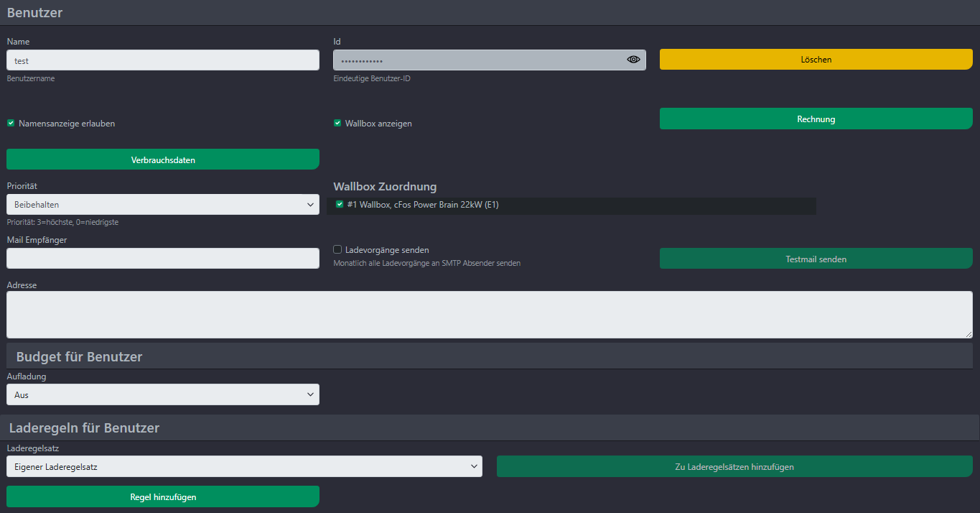Open the Priorität dropdown
Image resolution: width=980 pixels, height=513 pixels.
point(163,205)
